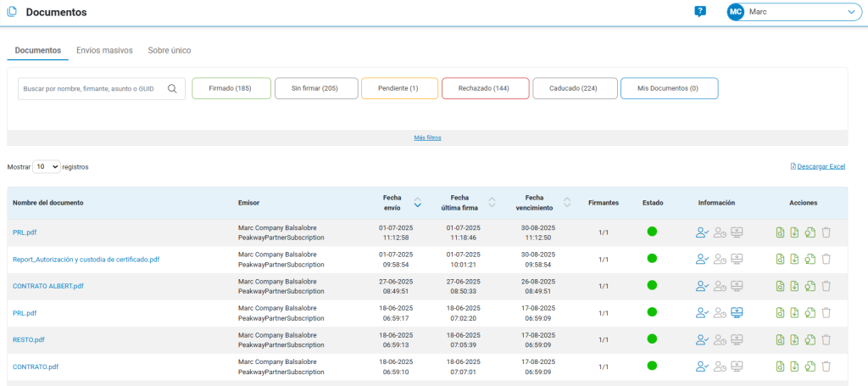Image resolution: width=868 pixels, height=386 pixels.
Task: Sort by Fecha última firma arrows
Action: 492,203
